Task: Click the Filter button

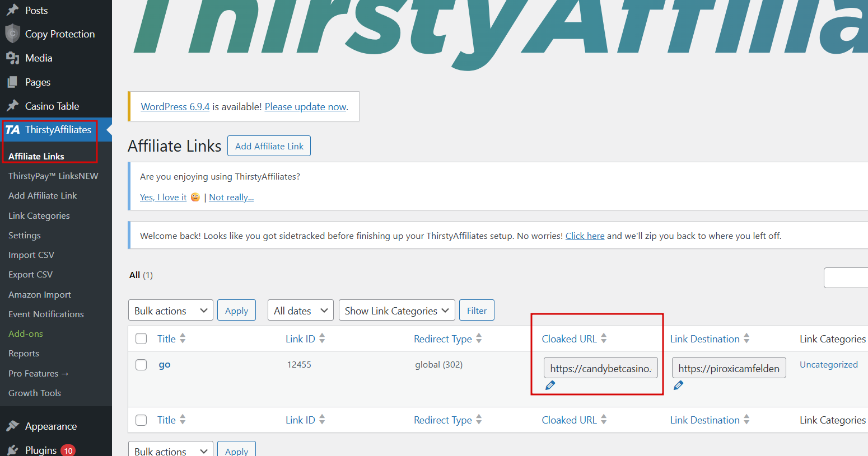Action: tap(477, 311)
